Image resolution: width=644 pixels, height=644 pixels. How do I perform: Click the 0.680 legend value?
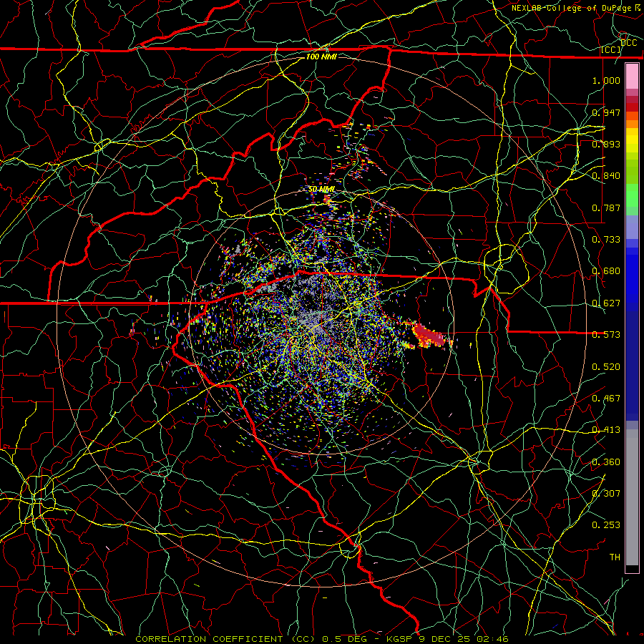(606, 271)
